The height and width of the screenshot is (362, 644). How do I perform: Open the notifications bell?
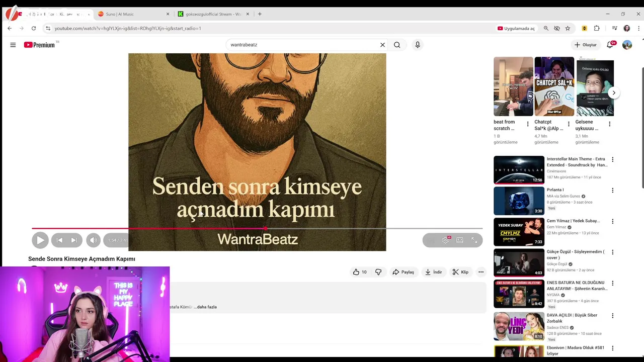coord(610,45)
